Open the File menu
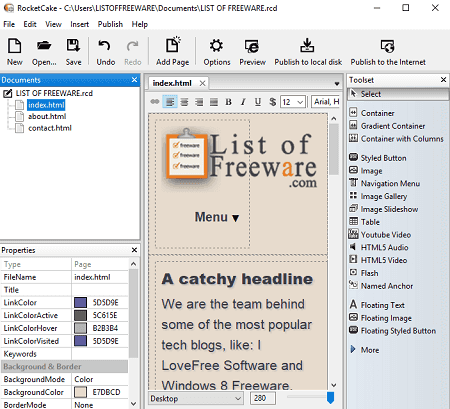Image resolution: width=450 pixels, height=409 pixels. (9, 24)
